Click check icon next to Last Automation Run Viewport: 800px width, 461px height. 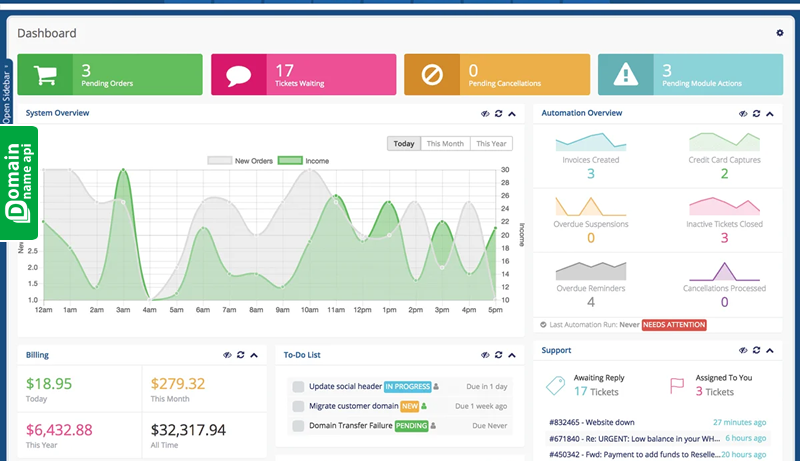(x=543, y=325)
